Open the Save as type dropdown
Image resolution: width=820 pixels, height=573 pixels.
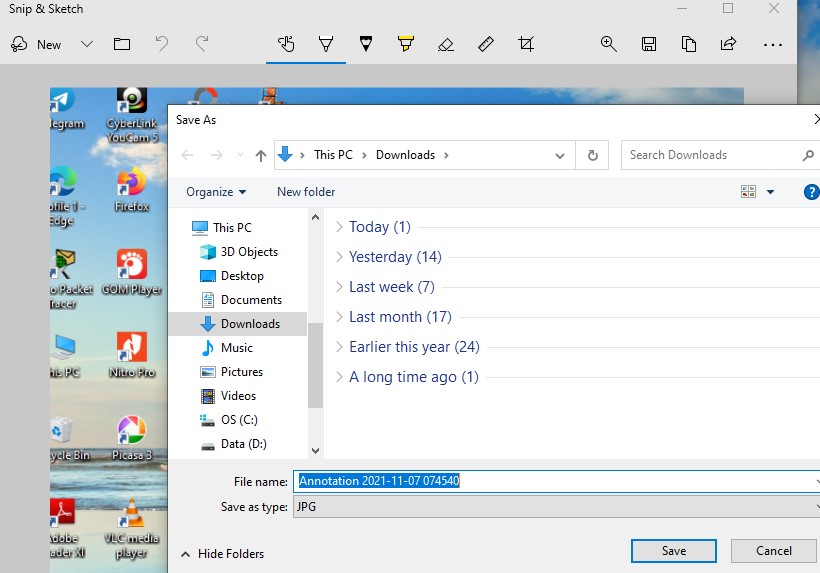tap(556, 507)
